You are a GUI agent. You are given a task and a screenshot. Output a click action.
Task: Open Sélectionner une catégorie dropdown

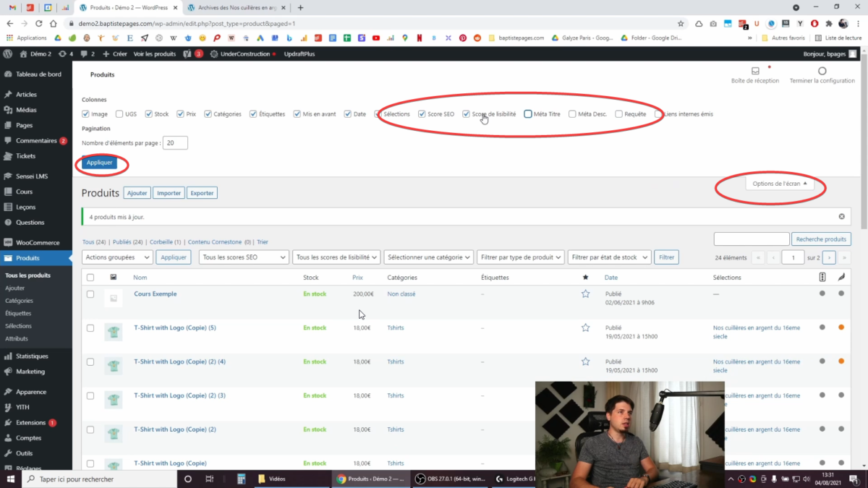point(428,257)
